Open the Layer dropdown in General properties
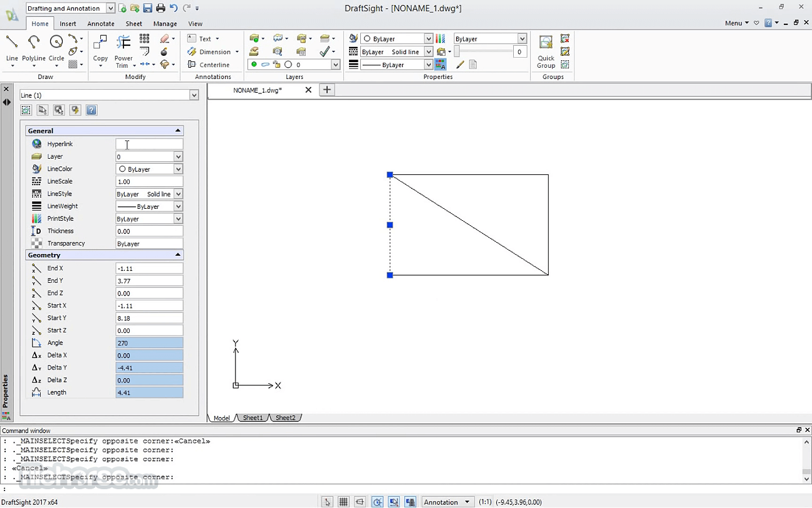The height and width of the screenshot is (508, 812). 179,157
